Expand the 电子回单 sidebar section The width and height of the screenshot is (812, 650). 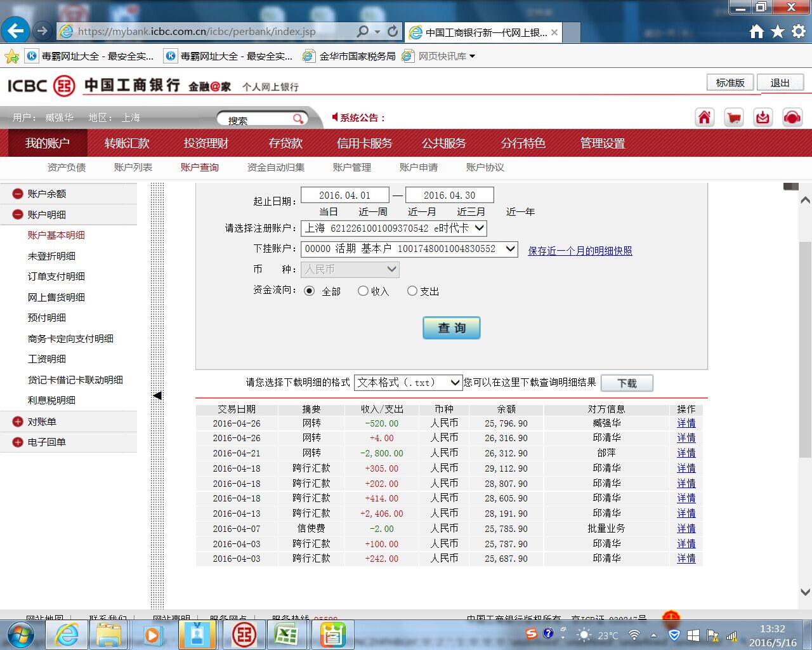click(18, 442)
